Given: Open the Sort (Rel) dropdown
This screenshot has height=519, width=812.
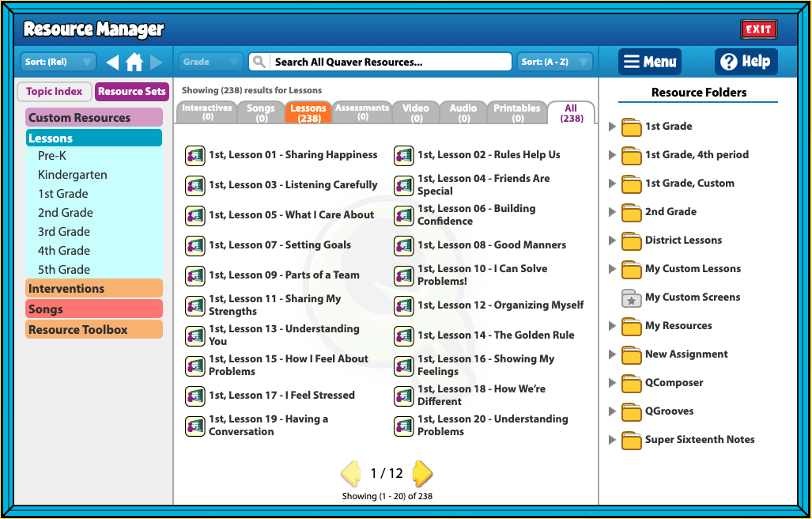Looking at the screenshot, I should 58,63.
